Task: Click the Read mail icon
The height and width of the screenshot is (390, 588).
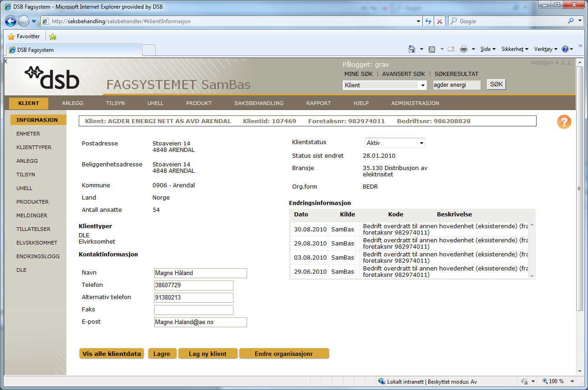Action: [x=451, y=49]
